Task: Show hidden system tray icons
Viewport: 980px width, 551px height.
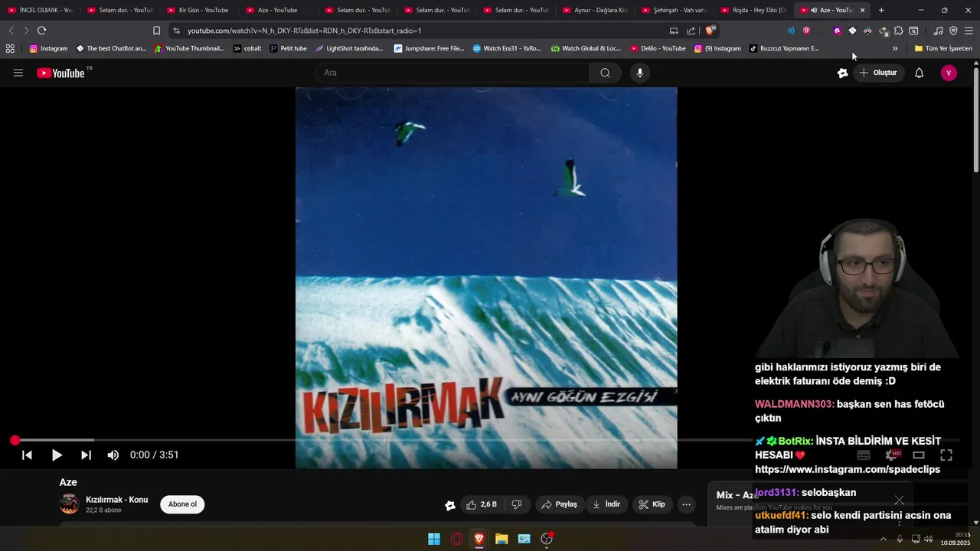Action: pyautogui.click(x=883, y=539)
